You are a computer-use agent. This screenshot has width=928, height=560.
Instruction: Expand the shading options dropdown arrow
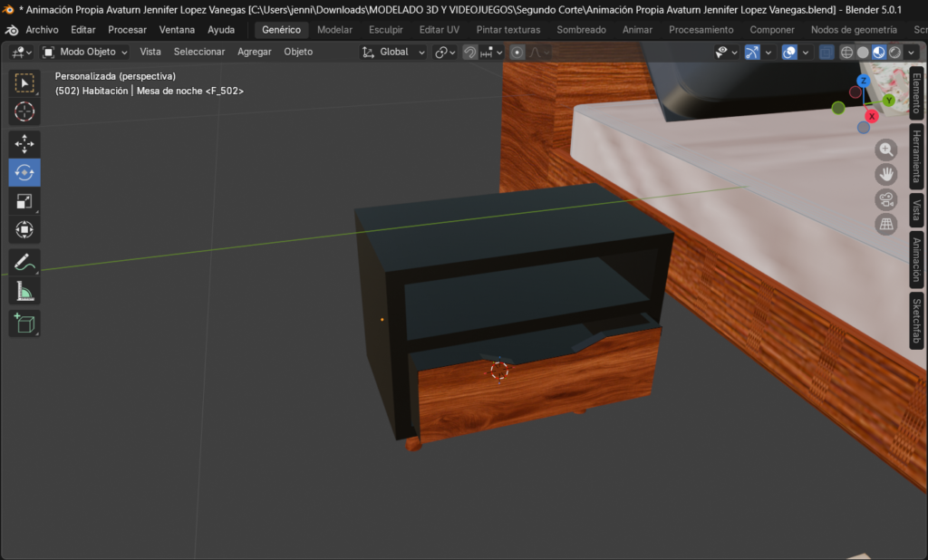pyautogui.click(x=912, y=53)
